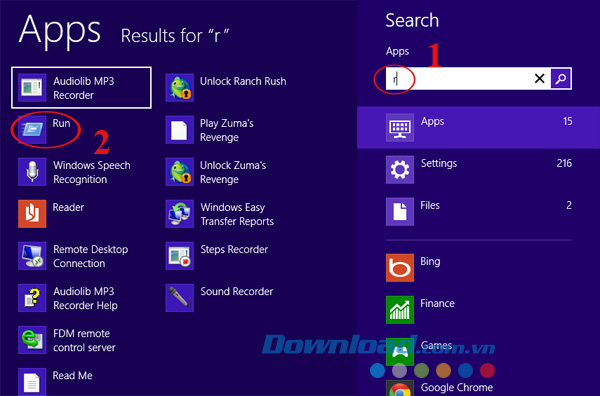Click "Audiolib MP3 Recorder Help" text
Viewport: 600px width, 396px height.
click(x=85, y=298)
